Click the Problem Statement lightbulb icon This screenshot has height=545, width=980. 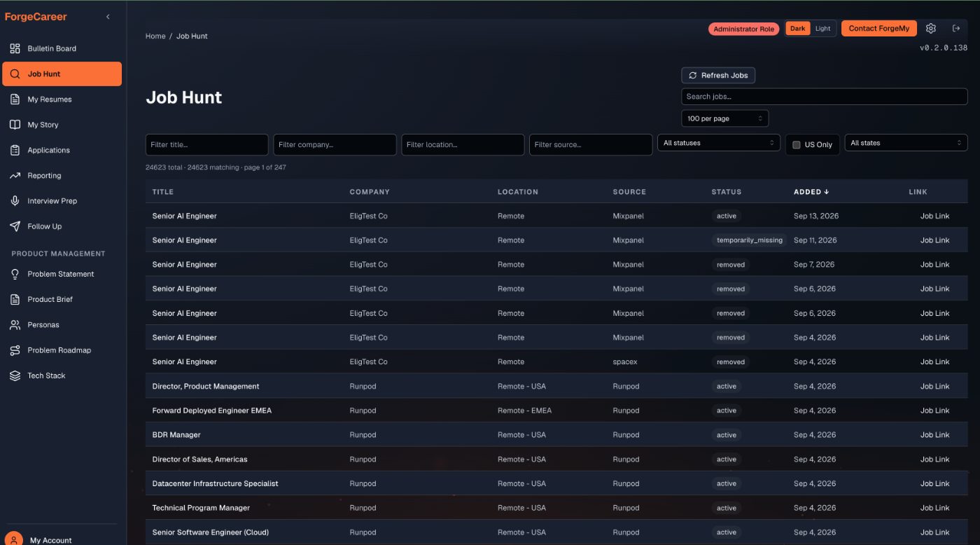(x=15, y=274)
